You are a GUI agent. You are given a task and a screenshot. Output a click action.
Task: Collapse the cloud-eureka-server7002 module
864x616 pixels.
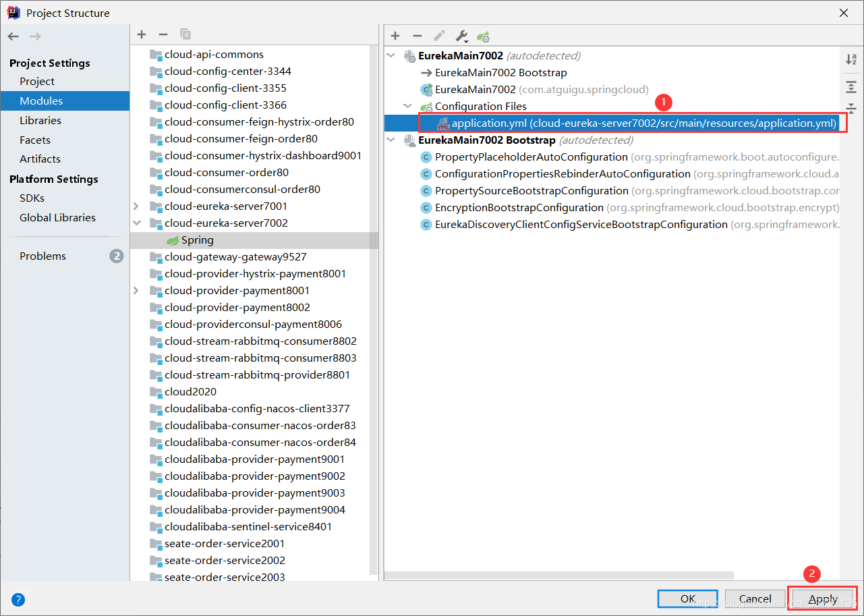pos(136,223)
